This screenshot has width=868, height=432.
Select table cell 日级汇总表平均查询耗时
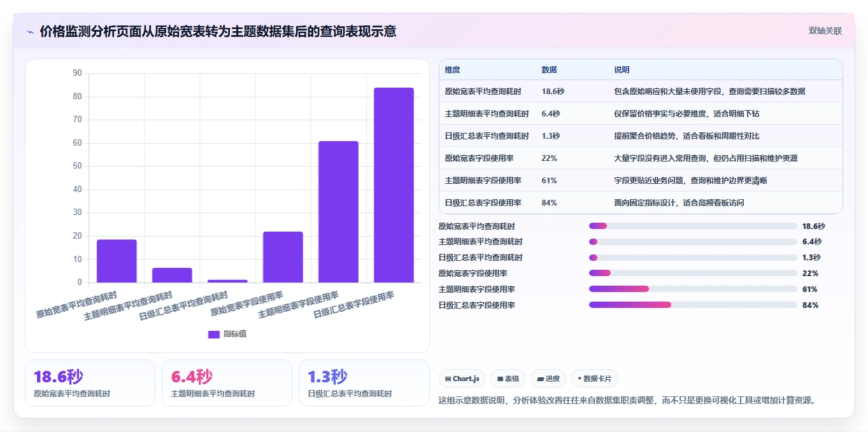487,136
